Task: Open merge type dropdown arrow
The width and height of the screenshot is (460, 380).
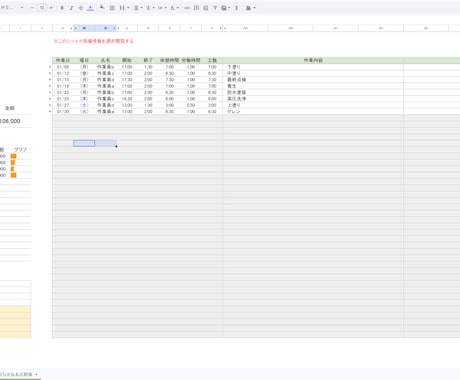Action: [x=128, y=8]
